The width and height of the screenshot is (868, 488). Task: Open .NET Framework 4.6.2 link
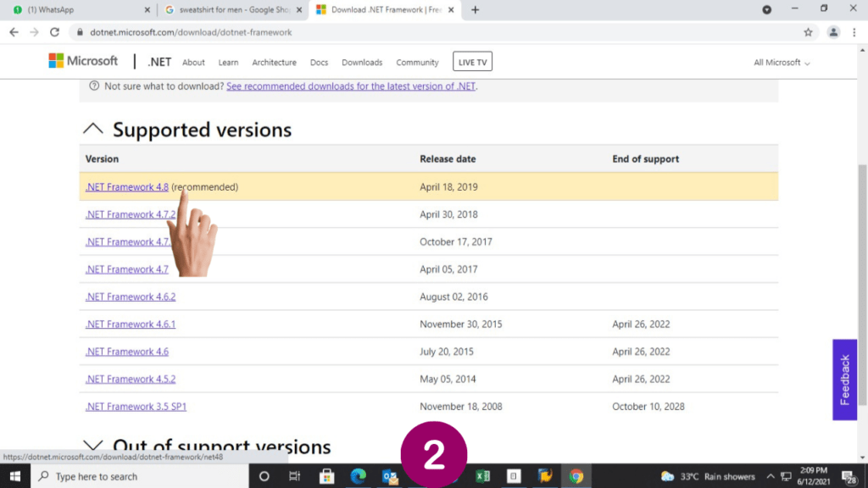130,297
